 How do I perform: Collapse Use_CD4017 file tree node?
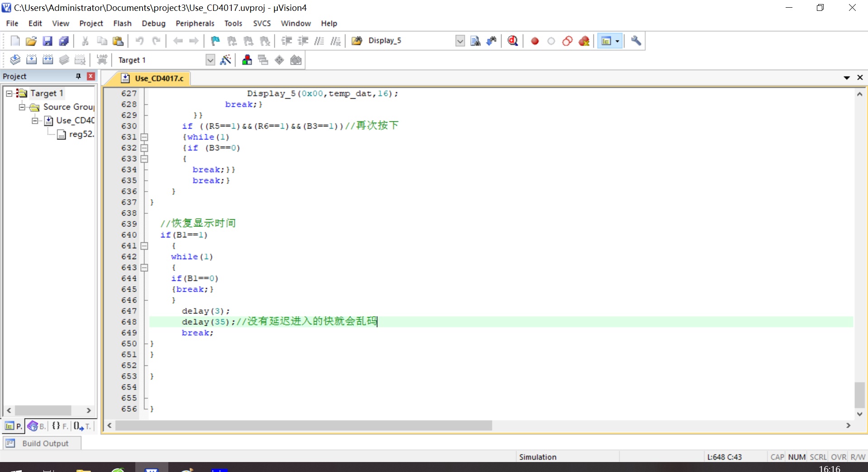tap(35, 120)
